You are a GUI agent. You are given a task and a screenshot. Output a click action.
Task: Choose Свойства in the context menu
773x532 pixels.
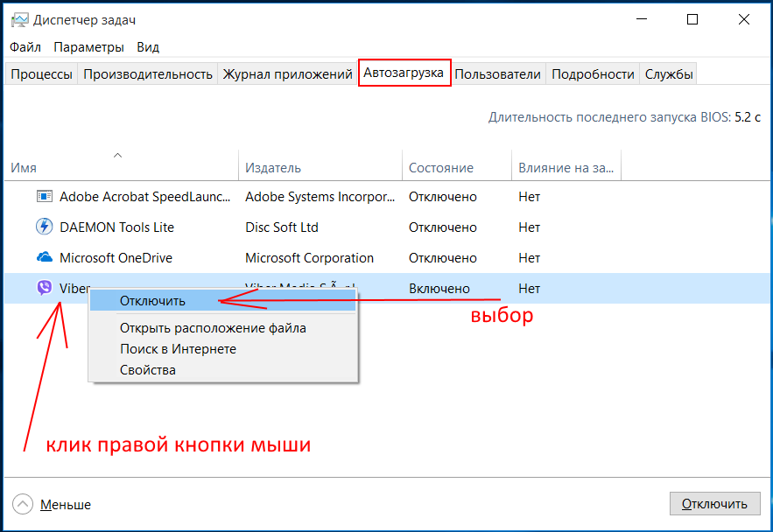point(222,370)
